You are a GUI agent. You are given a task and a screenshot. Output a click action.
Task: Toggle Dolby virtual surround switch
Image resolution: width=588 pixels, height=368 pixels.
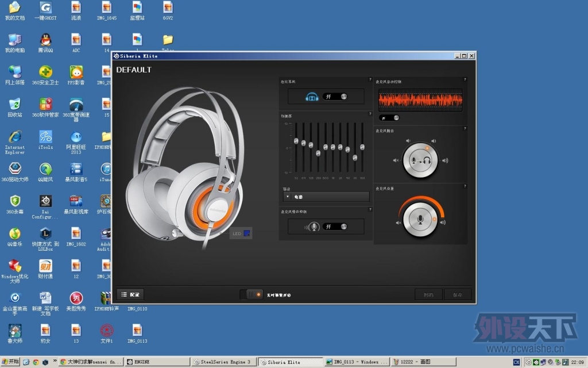pos(335,97)
